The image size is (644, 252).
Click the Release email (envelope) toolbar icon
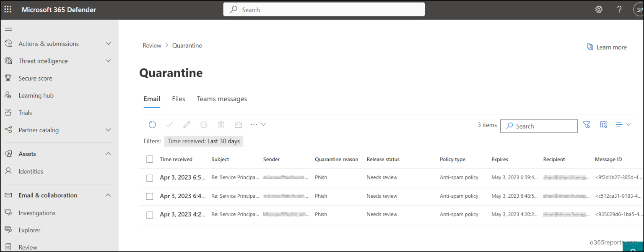pos(238,124)
